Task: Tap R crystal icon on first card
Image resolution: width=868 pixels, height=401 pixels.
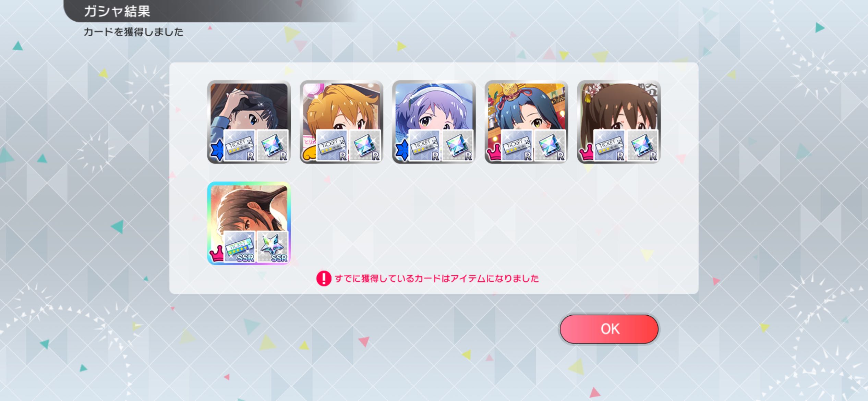Action: (x=273, y=146)
